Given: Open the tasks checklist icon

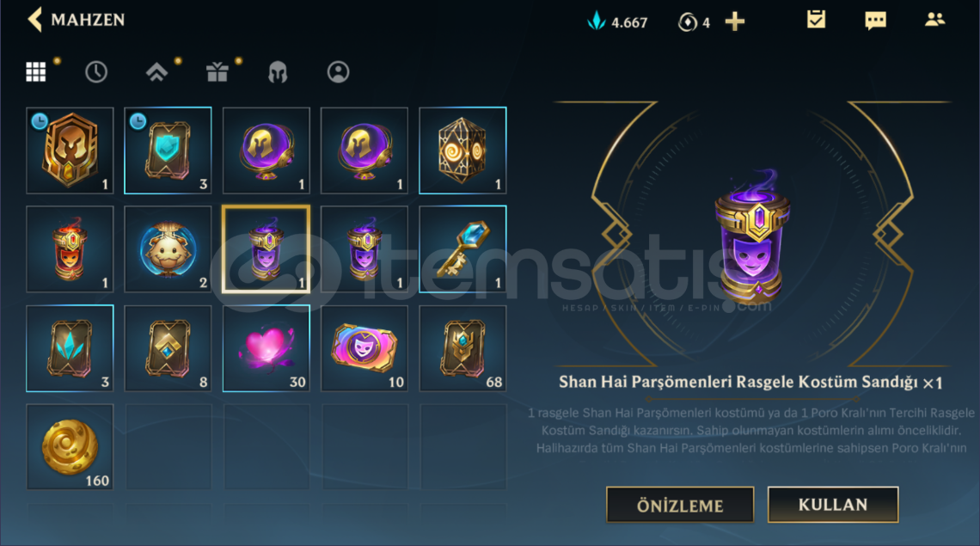Looking at the screenshot, I should point(817,20).
